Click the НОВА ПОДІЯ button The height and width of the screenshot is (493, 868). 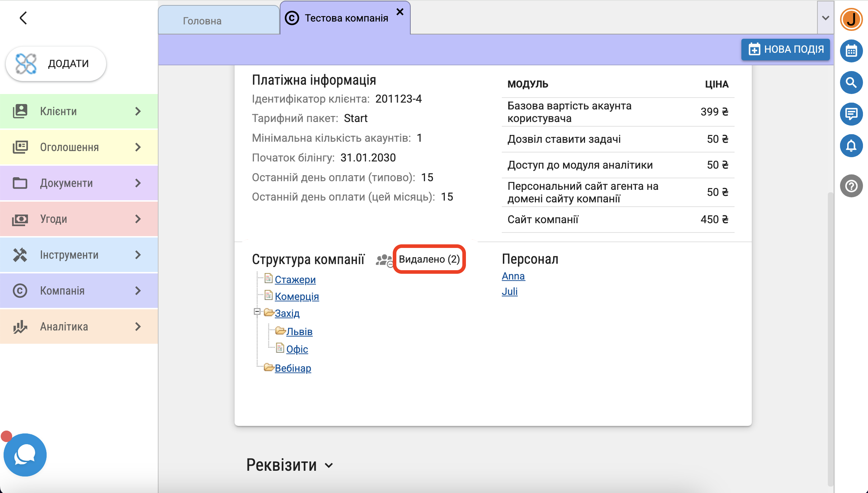click(x=786, y=49)
